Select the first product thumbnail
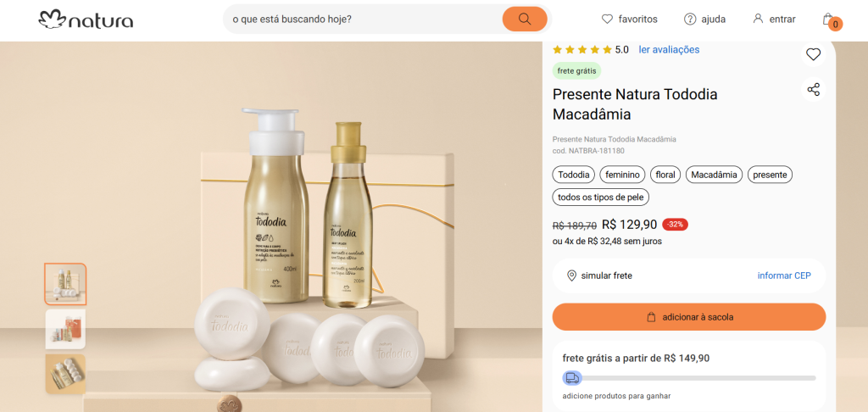 65,284
